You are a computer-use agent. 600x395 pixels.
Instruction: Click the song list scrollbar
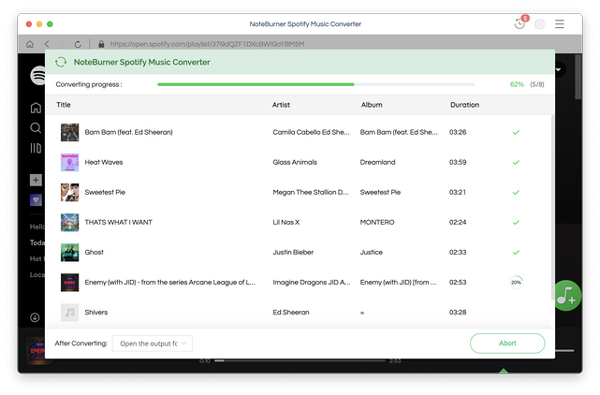[552, 207]
